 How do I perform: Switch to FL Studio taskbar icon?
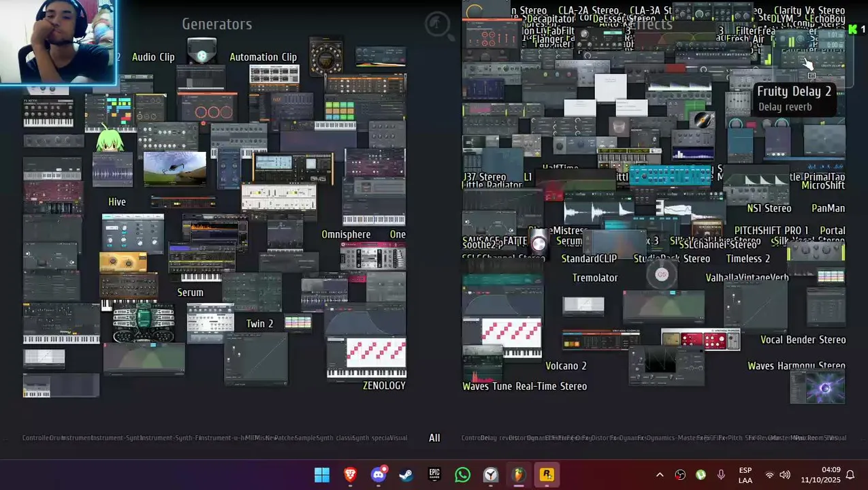[519, 474]
